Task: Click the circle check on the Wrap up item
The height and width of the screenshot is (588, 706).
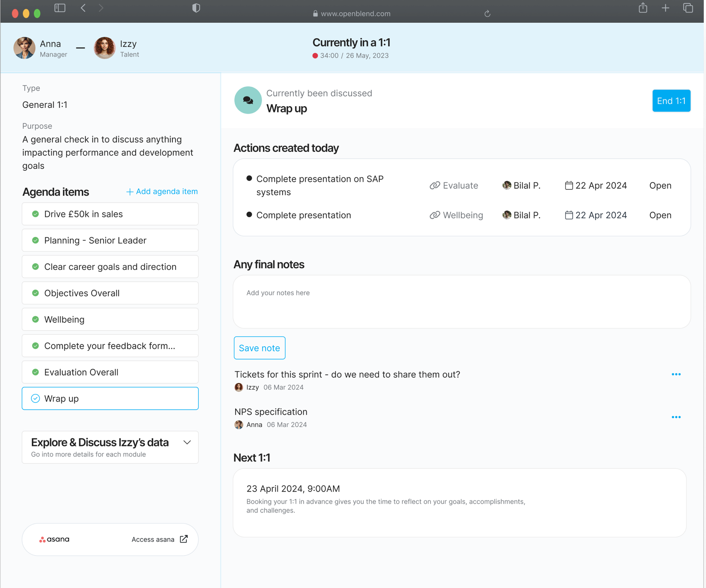Action: (35, 398)
